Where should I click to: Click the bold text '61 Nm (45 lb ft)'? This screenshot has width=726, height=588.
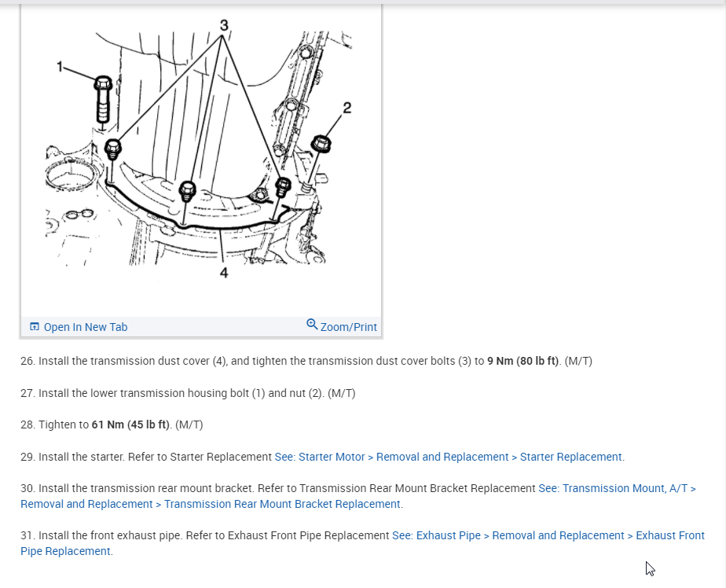(130, 425)
